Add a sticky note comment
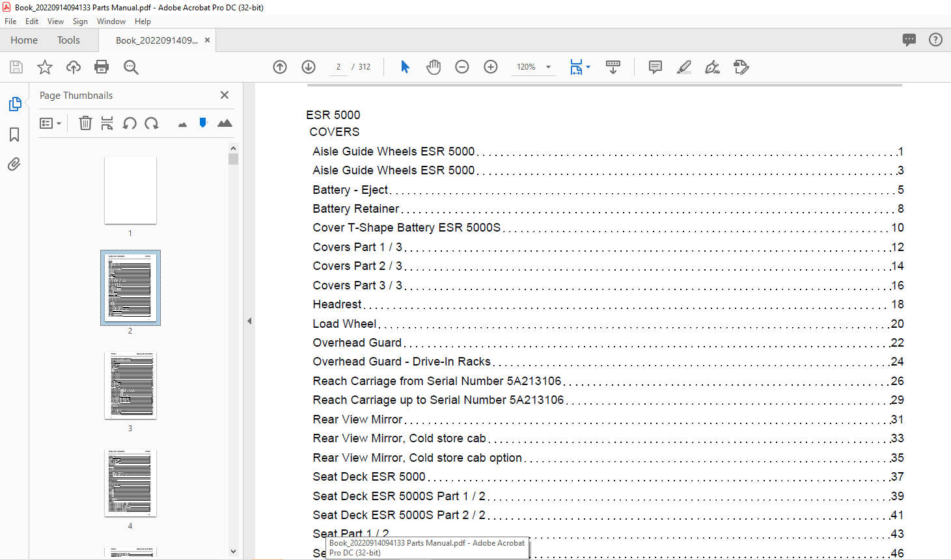951x560 pixels. click(x=655, y=67)
